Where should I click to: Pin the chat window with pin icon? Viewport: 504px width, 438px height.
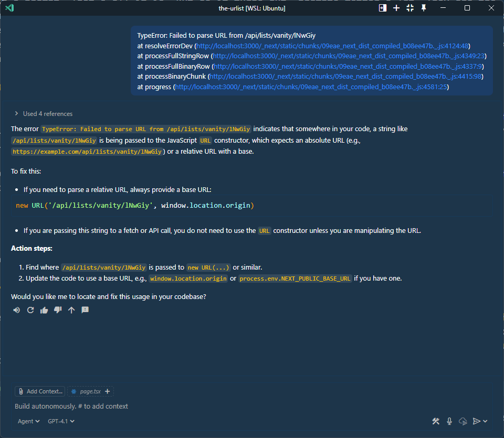point(424,8)
